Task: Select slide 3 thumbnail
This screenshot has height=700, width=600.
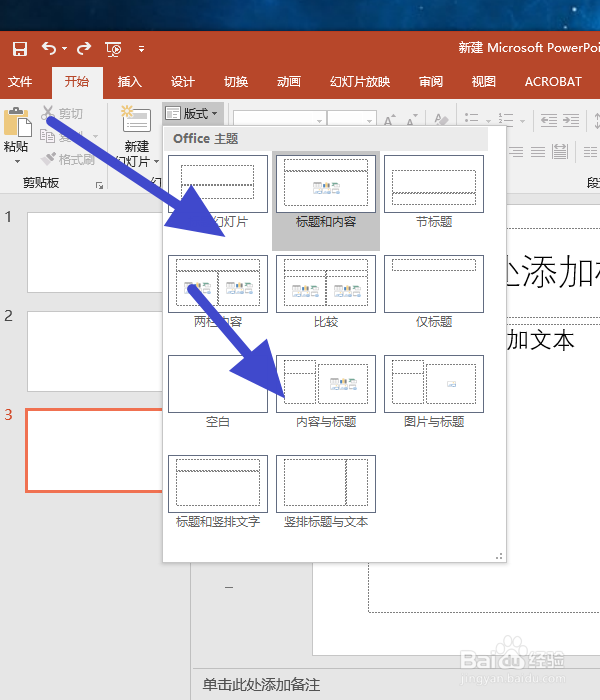Action: click(95, 451)
